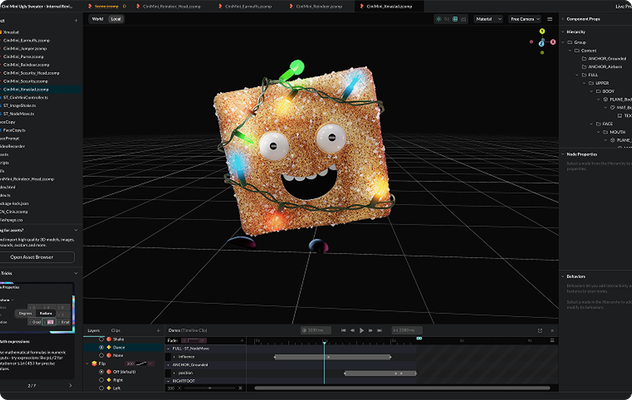Switch the viewport to World space

97,19
